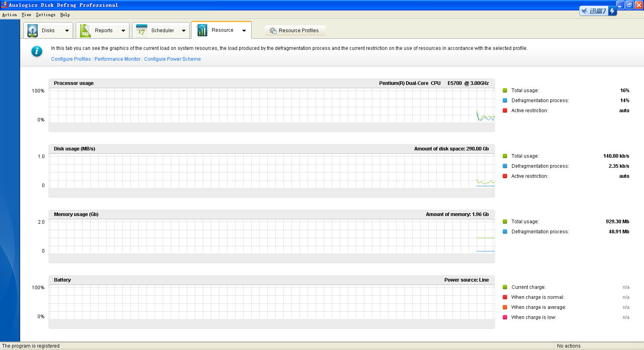644x350 pixels.
Task: Click the '929.30 Mb' memory value
Action: point(617,222)
